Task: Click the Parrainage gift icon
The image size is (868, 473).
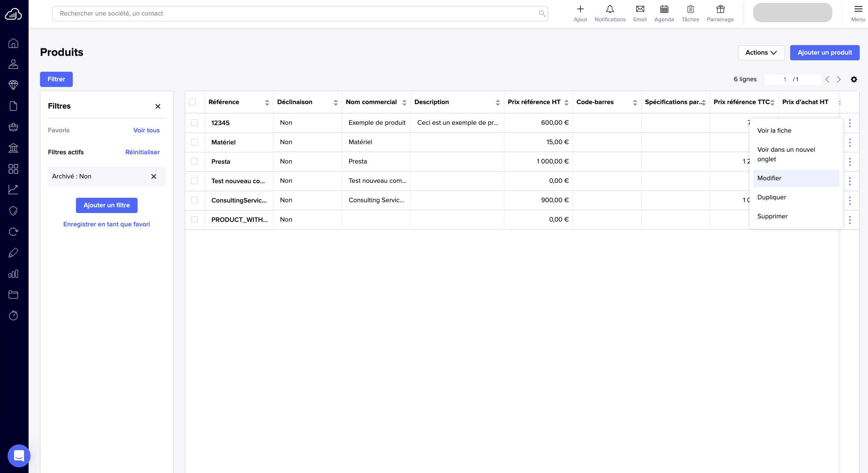Action: tap(720, 10)
